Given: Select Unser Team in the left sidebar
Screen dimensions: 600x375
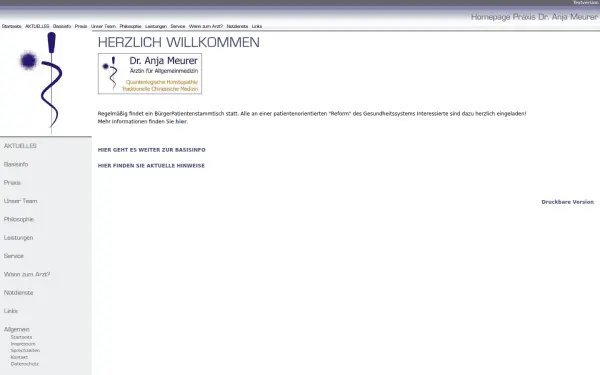Looking at the screenshot, I should pyautogui.click(x=21, y=201).
